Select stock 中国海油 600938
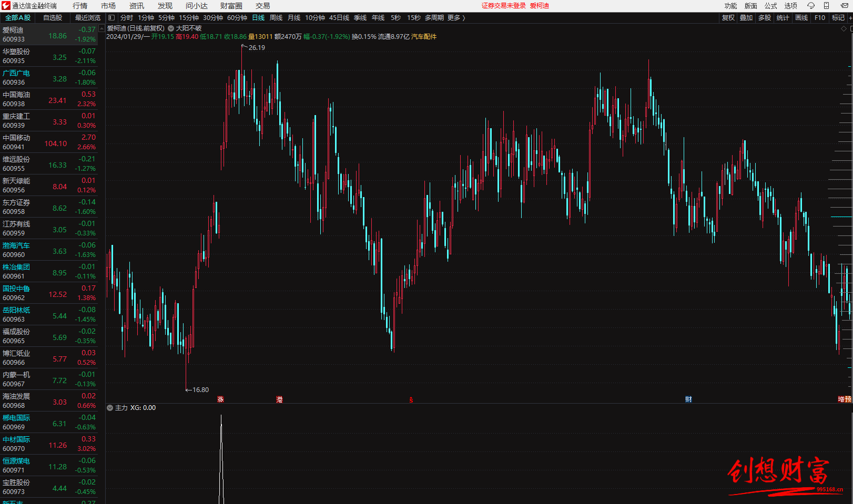 pyautogui.click(x=49, y=99)
